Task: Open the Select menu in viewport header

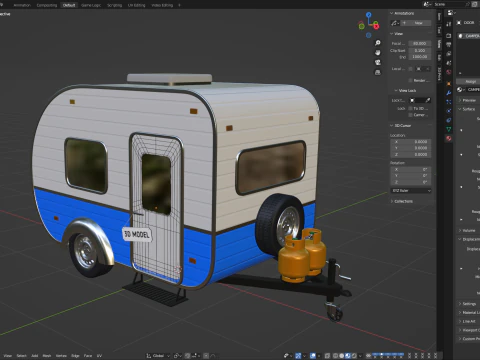Action: click(x=22, y=356)
